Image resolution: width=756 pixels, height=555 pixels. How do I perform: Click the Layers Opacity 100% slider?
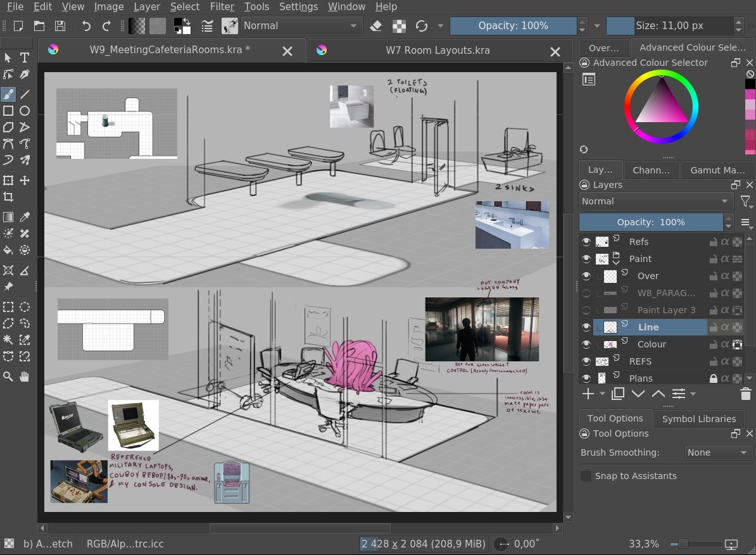pos(651,222)
